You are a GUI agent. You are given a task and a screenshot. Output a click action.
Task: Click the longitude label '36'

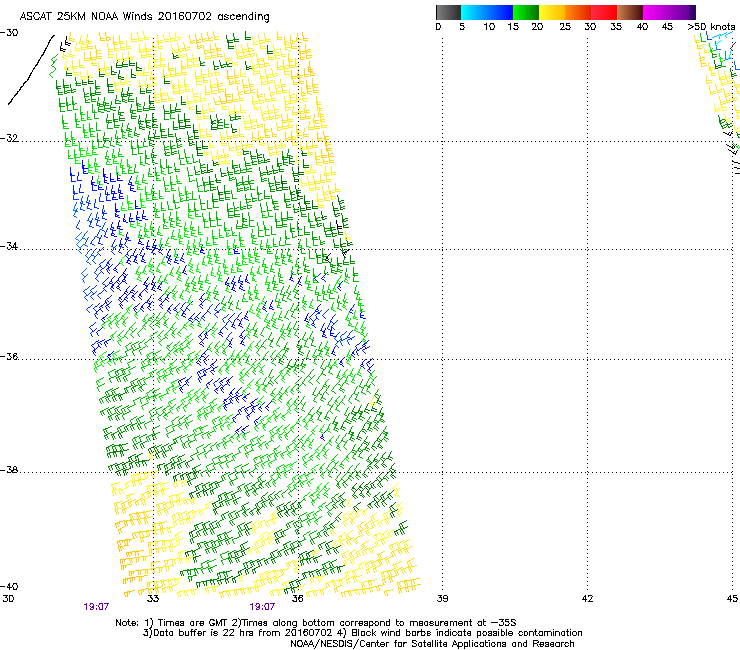coord(297,599)
